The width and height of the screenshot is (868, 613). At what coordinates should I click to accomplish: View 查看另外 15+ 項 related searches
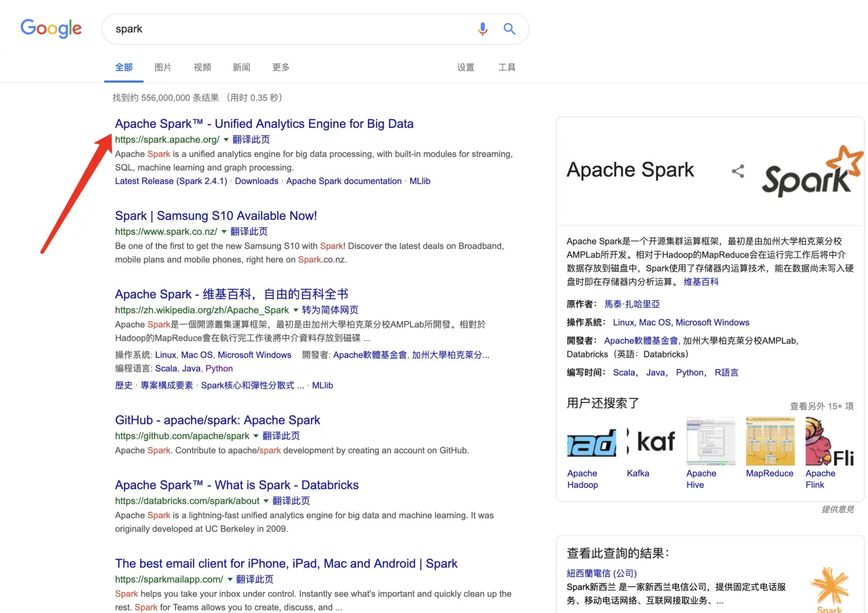[822, 407]
